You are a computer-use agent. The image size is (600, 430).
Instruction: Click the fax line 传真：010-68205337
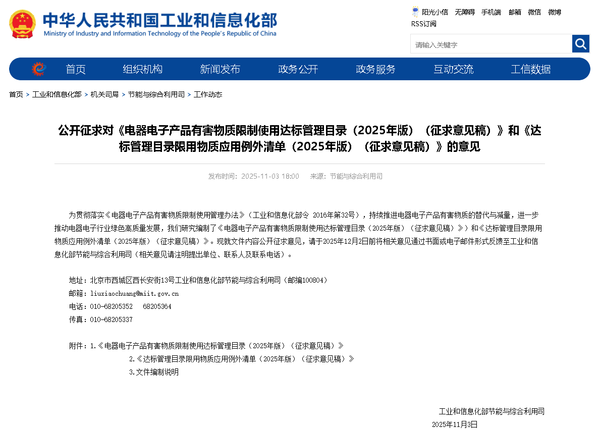pos(101,319)
